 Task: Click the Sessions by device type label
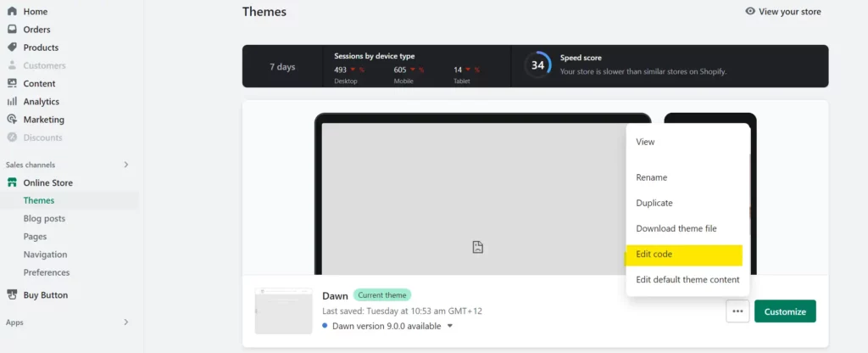(374, 56)
